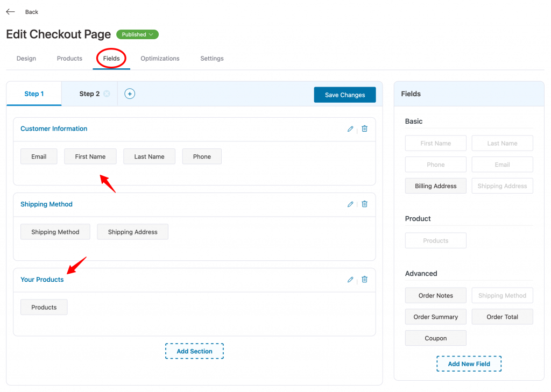Add a new step with plus icon
551x392 pixels.
click(x=130, y=94)
